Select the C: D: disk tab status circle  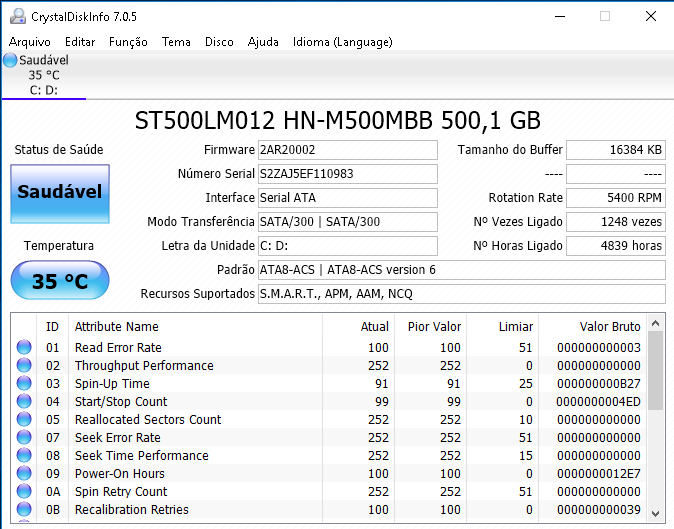tap(10, 60)
